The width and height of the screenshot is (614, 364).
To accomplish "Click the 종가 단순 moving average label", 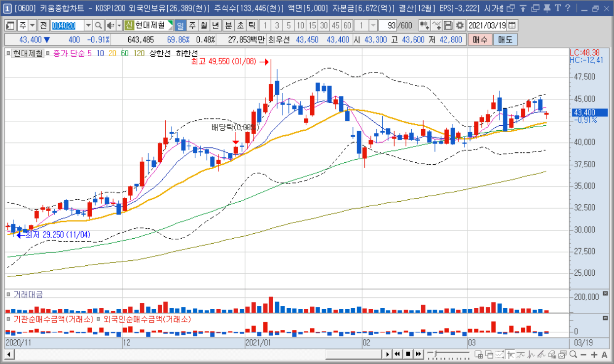I will [69, 53].
